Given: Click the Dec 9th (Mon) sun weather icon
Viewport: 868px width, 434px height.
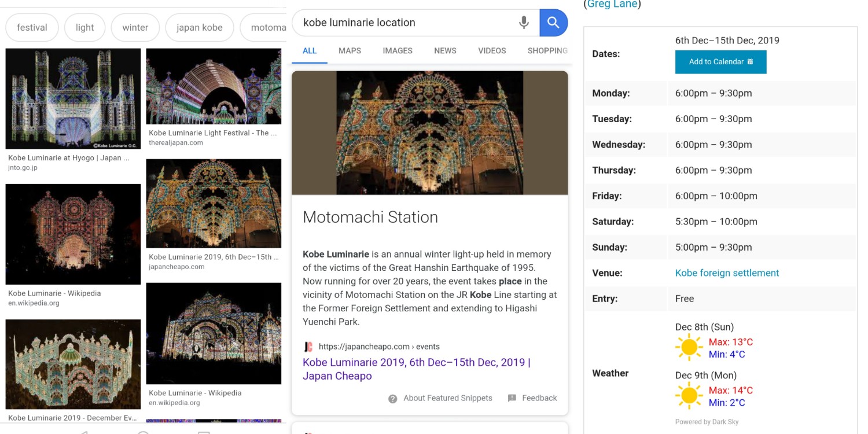Looking at the screenshot, I should pos(689,396).
